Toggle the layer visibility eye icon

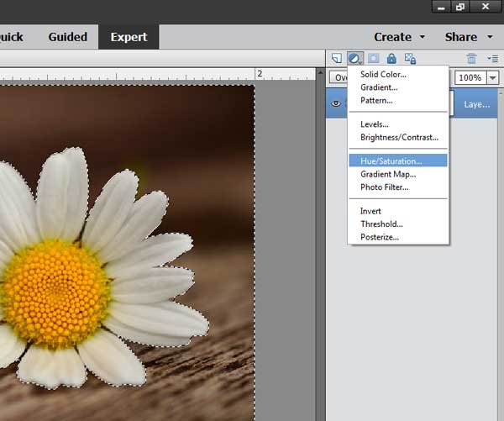pos(336,103)
